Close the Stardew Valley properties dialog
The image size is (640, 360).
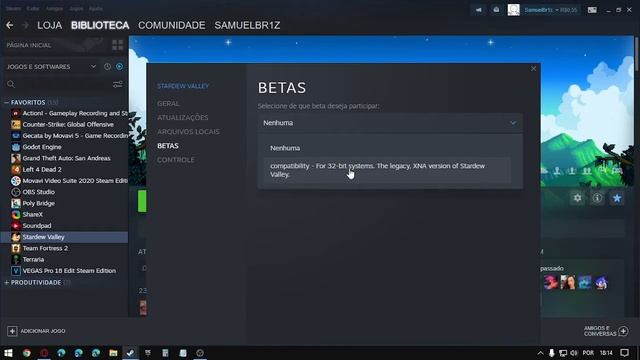(x=533, y=69)
